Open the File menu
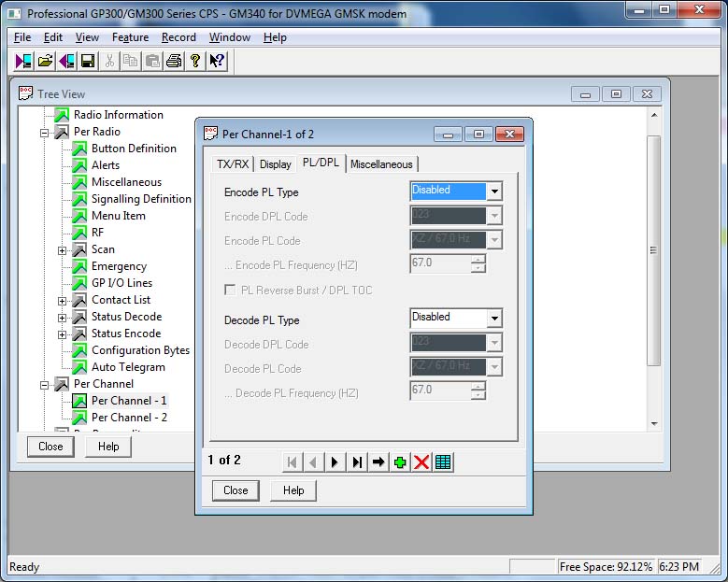The width and height of the screenshot is (728, 582). pos(22,37)
